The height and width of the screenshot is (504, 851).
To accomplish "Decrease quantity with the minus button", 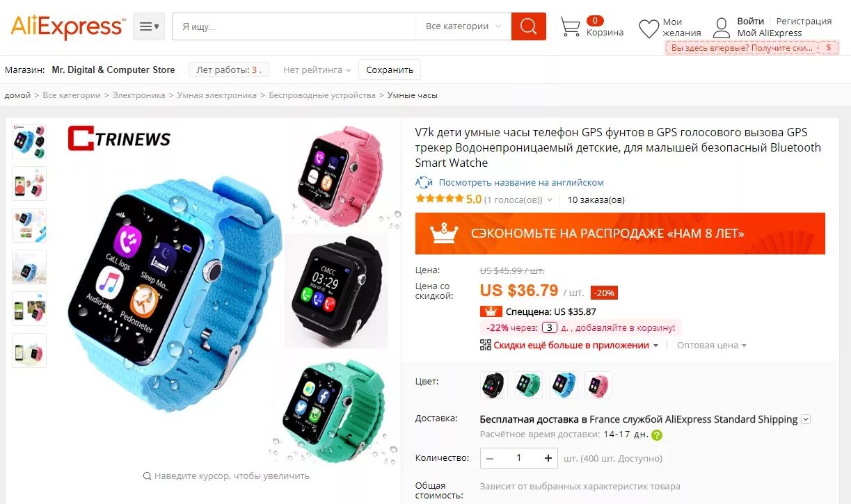I will click(x=490, y=458).
